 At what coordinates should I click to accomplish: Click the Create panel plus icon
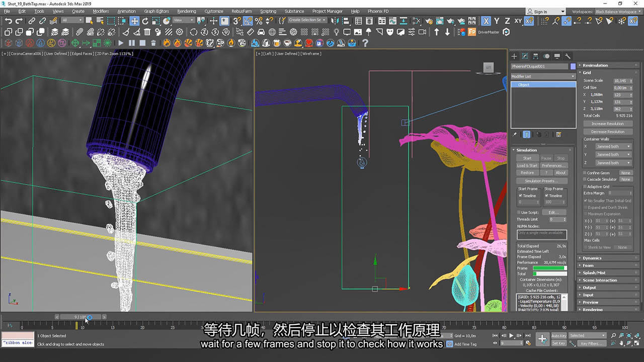[x=514, y=56]
